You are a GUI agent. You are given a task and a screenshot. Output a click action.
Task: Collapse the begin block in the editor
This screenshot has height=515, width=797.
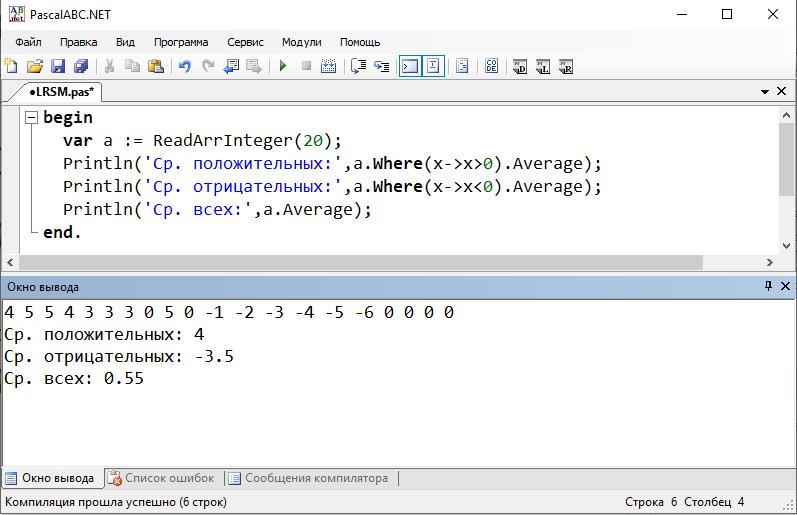pyautogui.click(x=31, y=117)
